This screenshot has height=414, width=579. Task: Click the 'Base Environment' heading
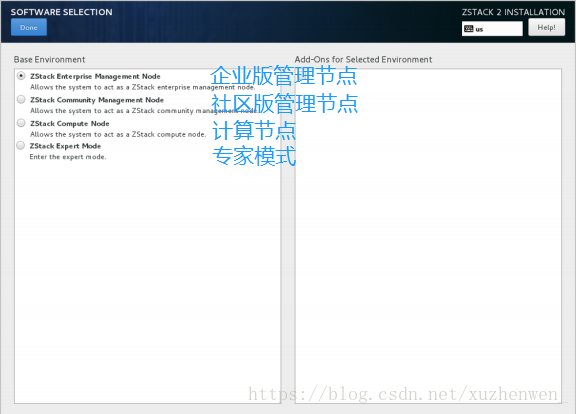49,59
